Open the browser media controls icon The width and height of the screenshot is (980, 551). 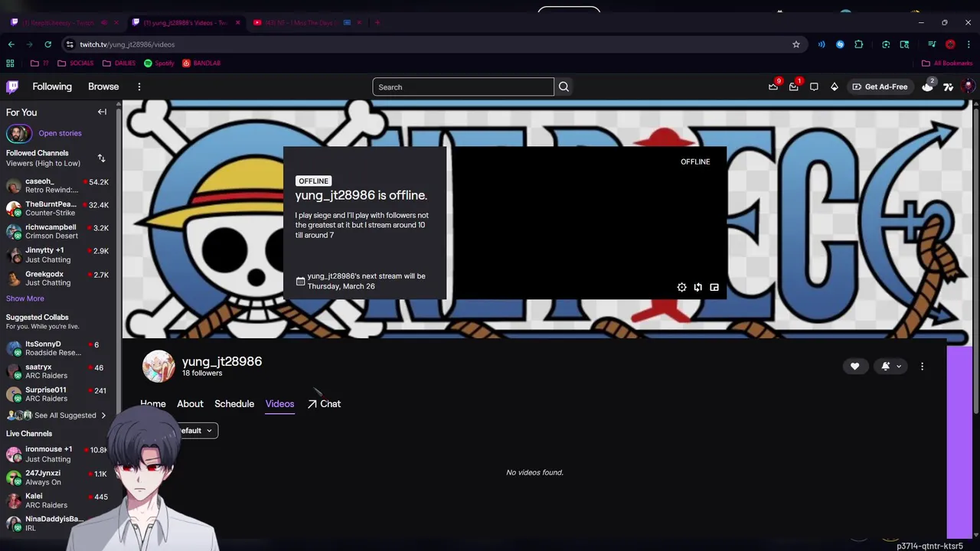tap(932, 44)
